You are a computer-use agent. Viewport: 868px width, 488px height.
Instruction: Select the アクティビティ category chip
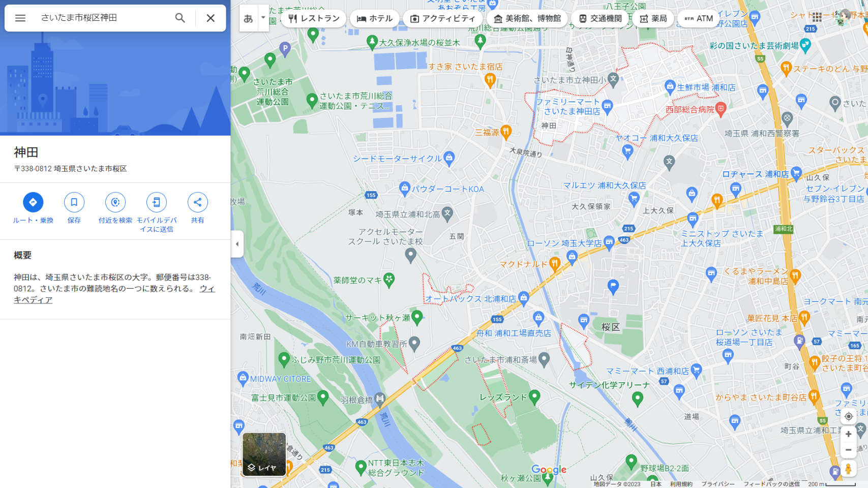(x=443, y=18)
